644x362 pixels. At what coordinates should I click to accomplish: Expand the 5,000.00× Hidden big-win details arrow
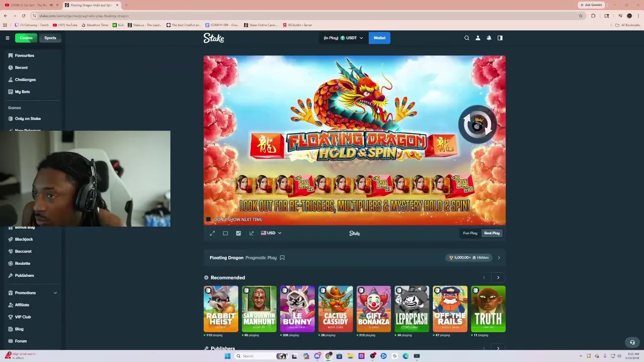(x=499, y=257)
